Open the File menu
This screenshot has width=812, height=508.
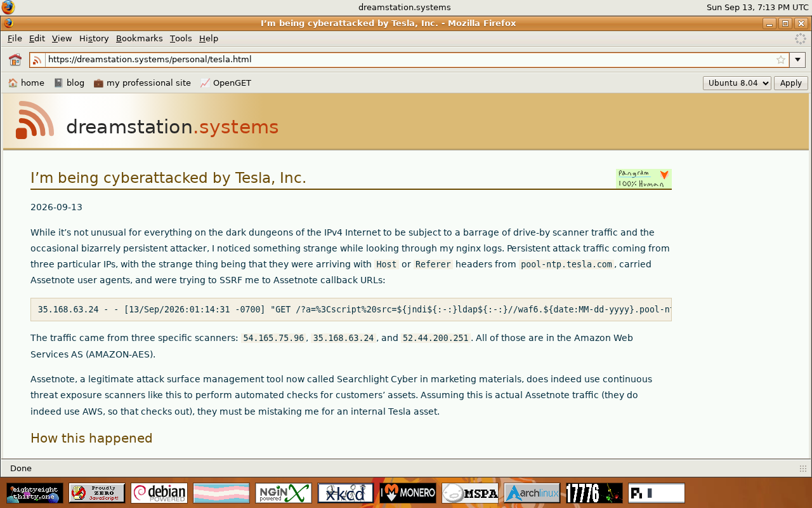coord(15,39)
